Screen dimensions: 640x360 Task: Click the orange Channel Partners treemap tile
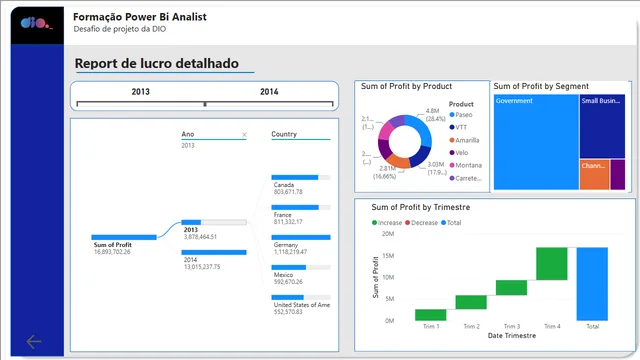(x=594, y=175)
